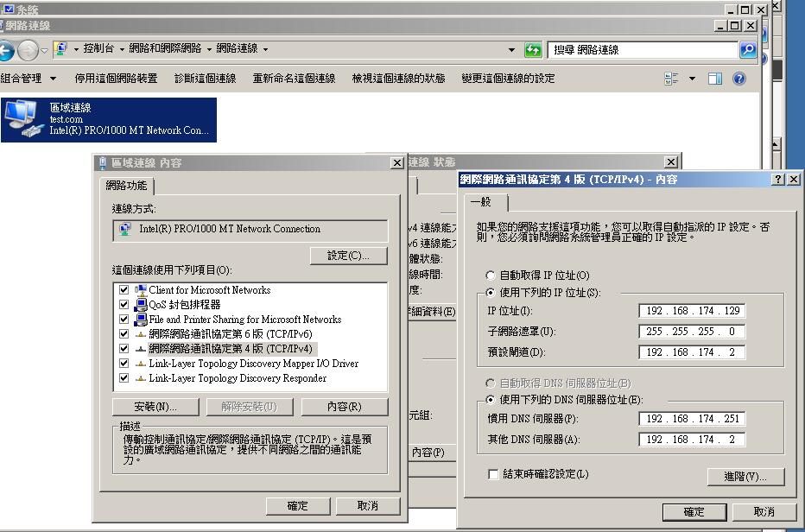805x532 pixels.
Task: Select the 區域連線 network adapter icon
Action: pyautogui.click(x=21, y=119)
